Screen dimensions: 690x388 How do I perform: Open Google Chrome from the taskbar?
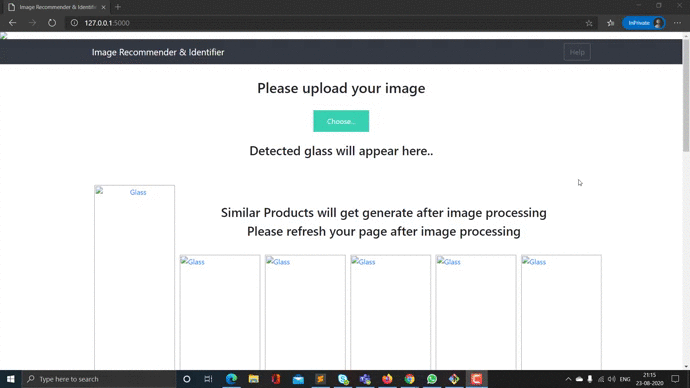tap(410, 379)
